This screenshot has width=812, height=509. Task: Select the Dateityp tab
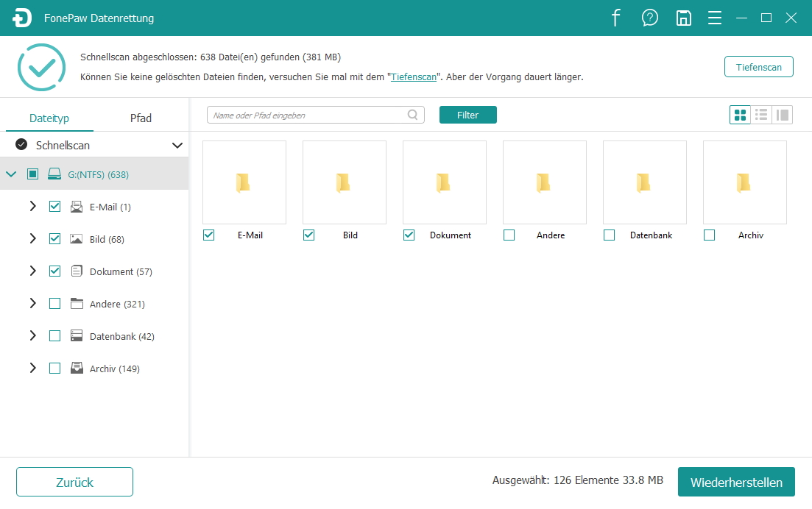[49, 118]
